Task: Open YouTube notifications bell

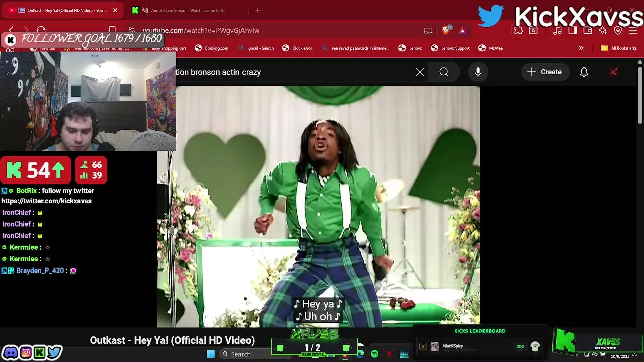Action: 584,72
